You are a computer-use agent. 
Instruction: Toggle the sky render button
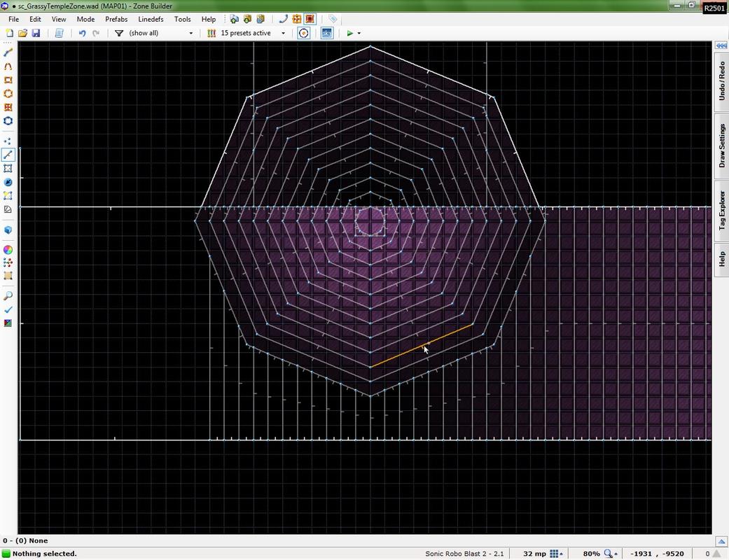click(327, 33)
